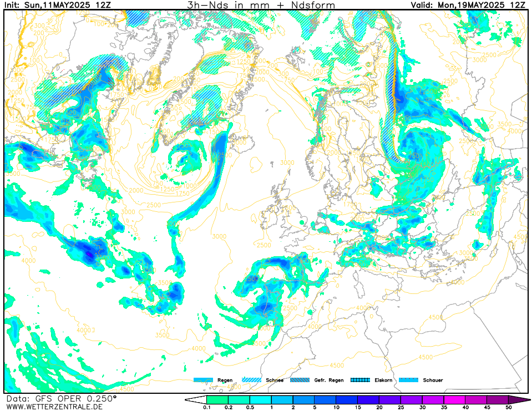The height and width of the screenshot is (411, 532).
Task: Select the 'Schauer' legend label
Action: (433, 380)
